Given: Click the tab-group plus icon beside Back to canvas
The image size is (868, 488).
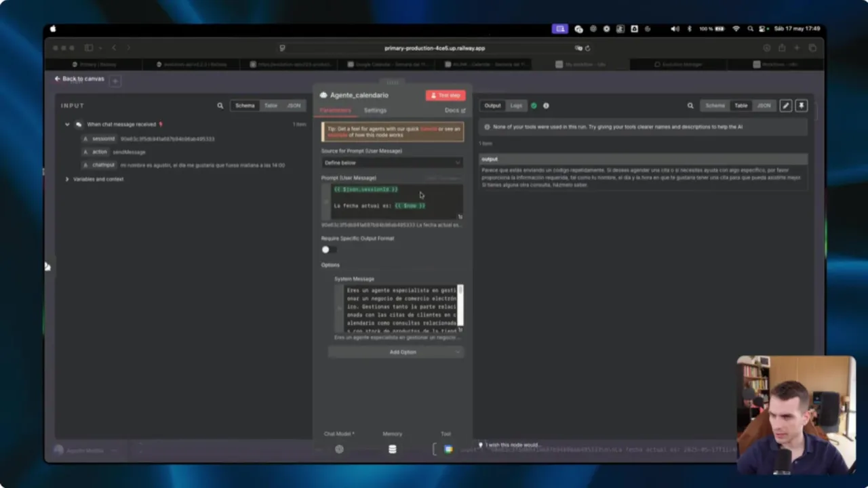Looking at the screenshot, I should (115, 81).
